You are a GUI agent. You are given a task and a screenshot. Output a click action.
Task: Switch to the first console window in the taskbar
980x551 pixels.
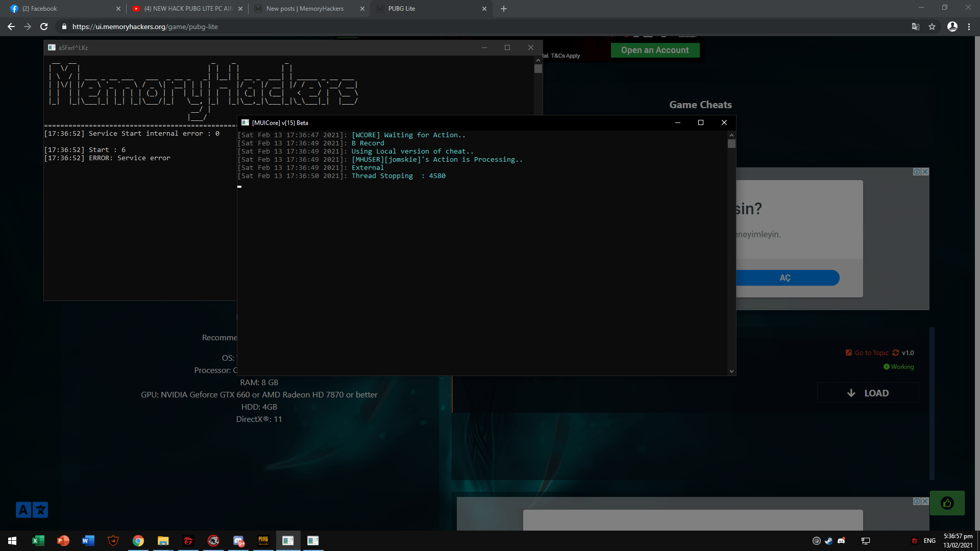(x=288, y=541)
